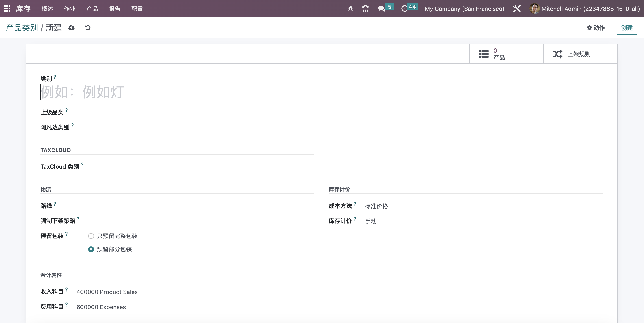Focus the 类别 name input field
Viewport: 644px width, 323px height.
point(241,92)
